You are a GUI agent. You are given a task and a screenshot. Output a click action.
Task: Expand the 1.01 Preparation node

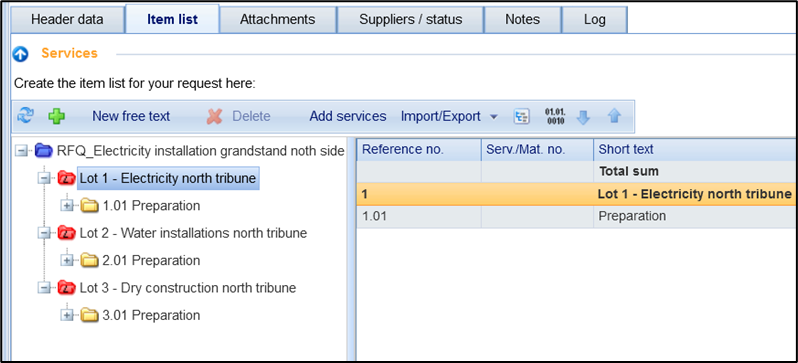pyautogui.click(x=67, y=206)
